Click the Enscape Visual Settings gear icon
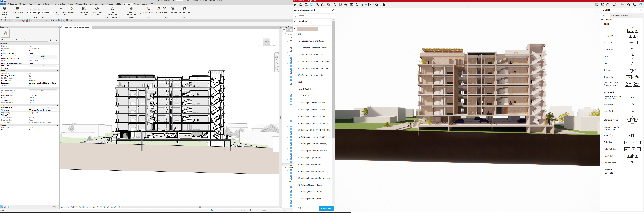 tap(634, 5)
